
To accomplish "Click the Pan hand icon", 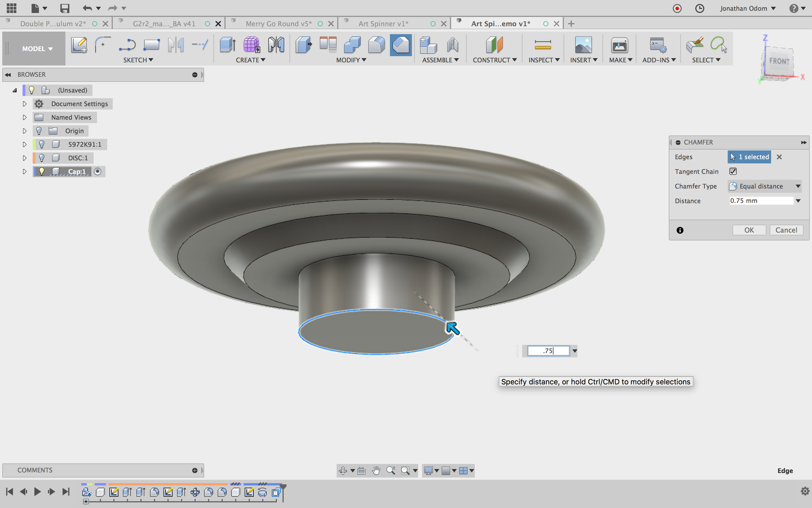I will [376, 470].
